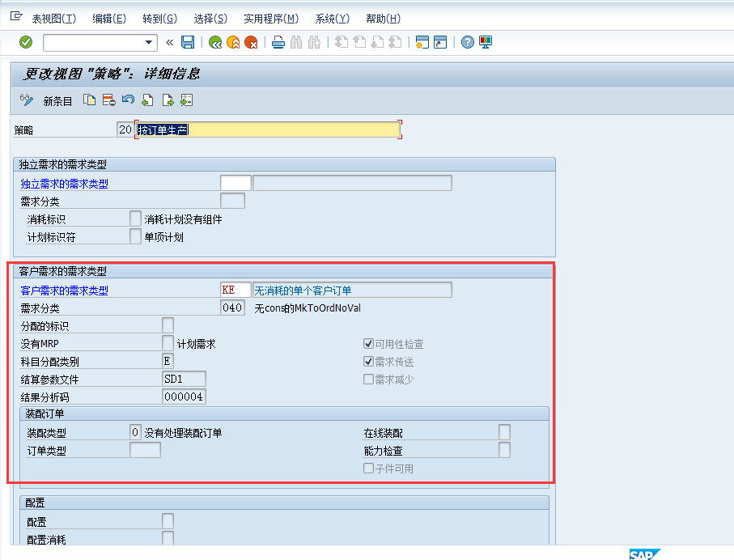Viewport: 734px width, 560px height.
Task: Click the Save icon in the toolbar
Action: (187, 43)
